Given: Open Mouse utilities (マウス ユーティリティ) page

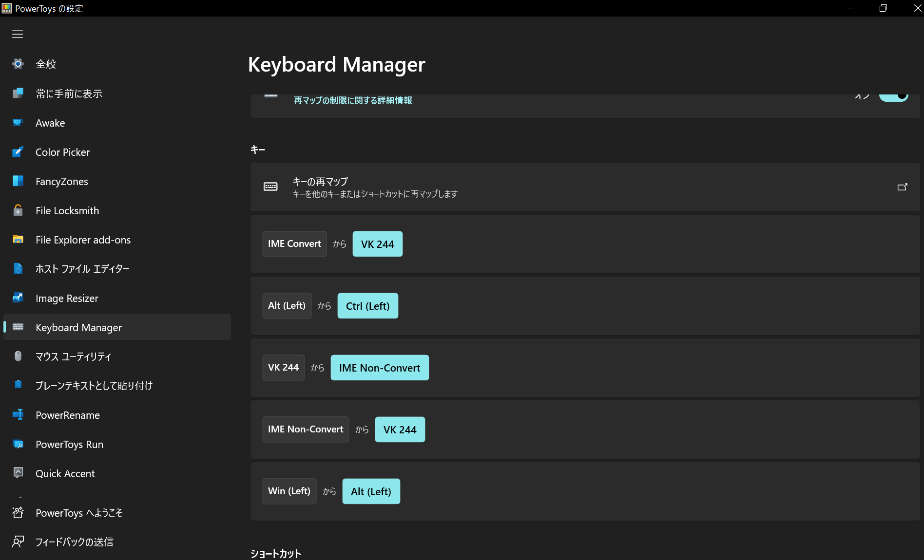Looking at the screenshot, I should click(117, 356).
